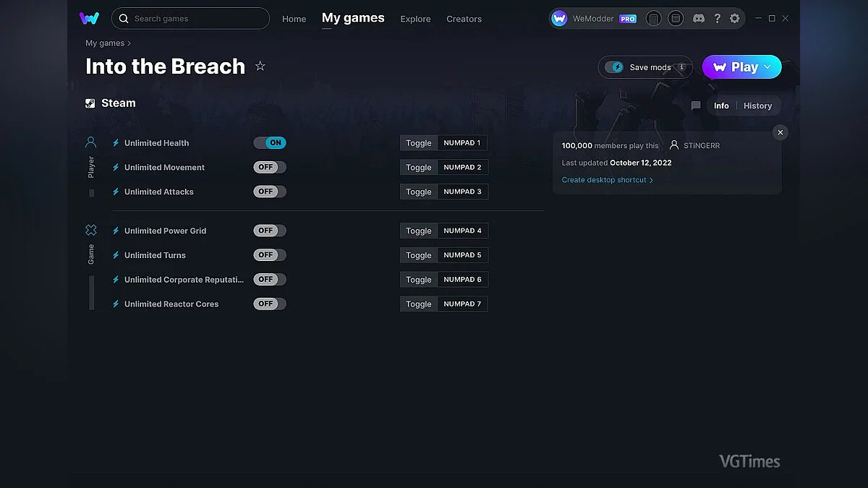Change the NUMPAD 4 hotkey binding
868x488 pixels.
point(463,231)
